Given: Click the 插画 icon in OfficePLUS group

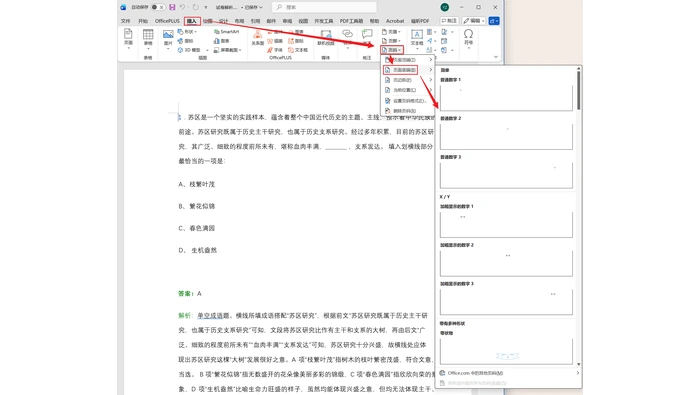Looking at the screenshot, I should (x=275, y=41).
